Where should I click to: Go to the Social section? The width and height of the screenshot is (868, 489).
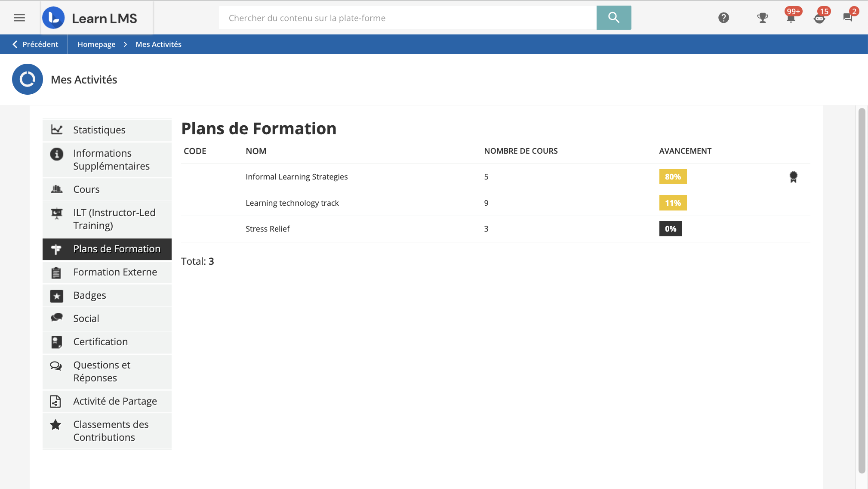tap(107, 319)
